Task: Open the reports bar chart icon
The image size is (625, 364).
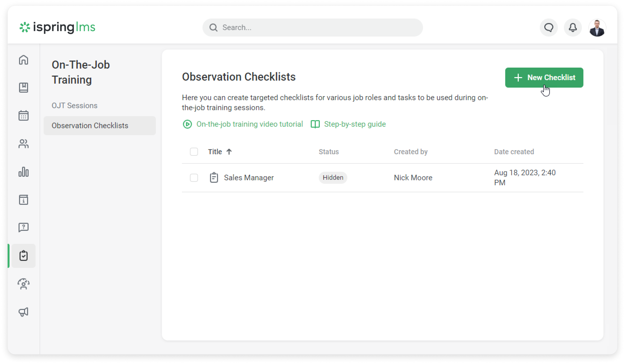Action: tap(24, 172)
